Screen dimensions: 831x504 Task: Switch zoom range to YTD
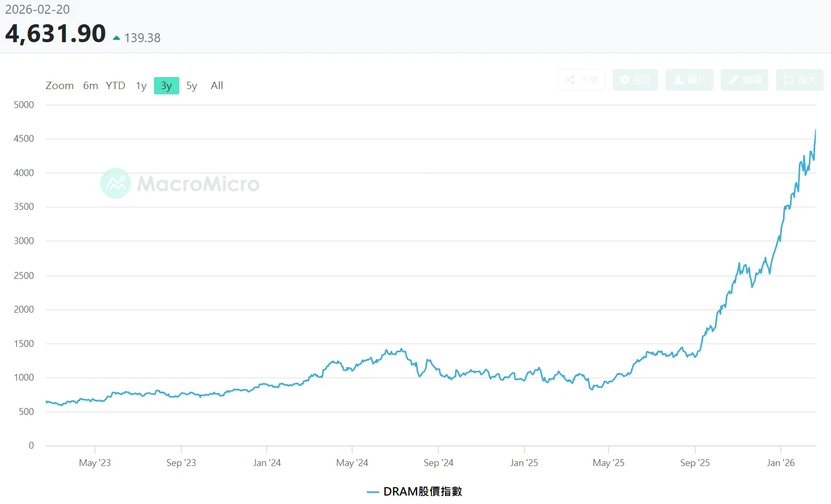(115, 85)
